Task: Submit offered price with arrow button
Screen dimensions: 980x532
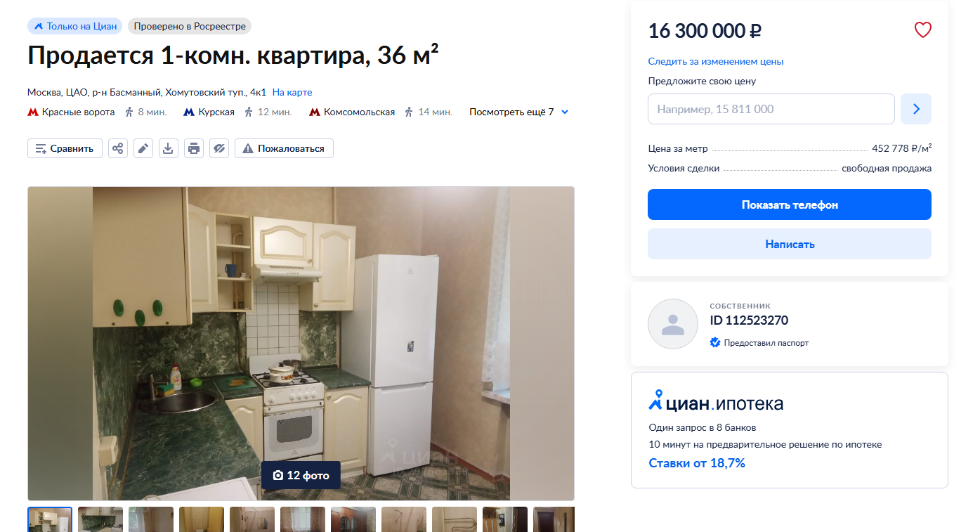Action: click(x=916, y=109)
